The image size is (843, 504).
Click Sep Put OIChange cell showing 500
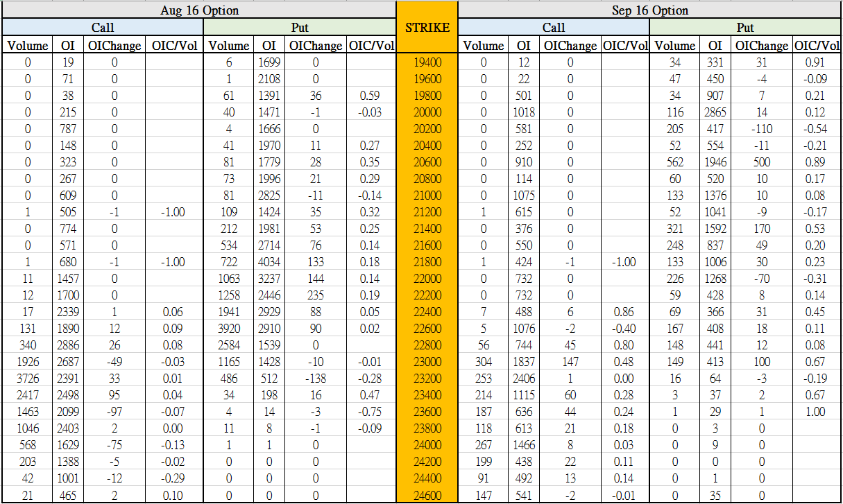[761, 162]
